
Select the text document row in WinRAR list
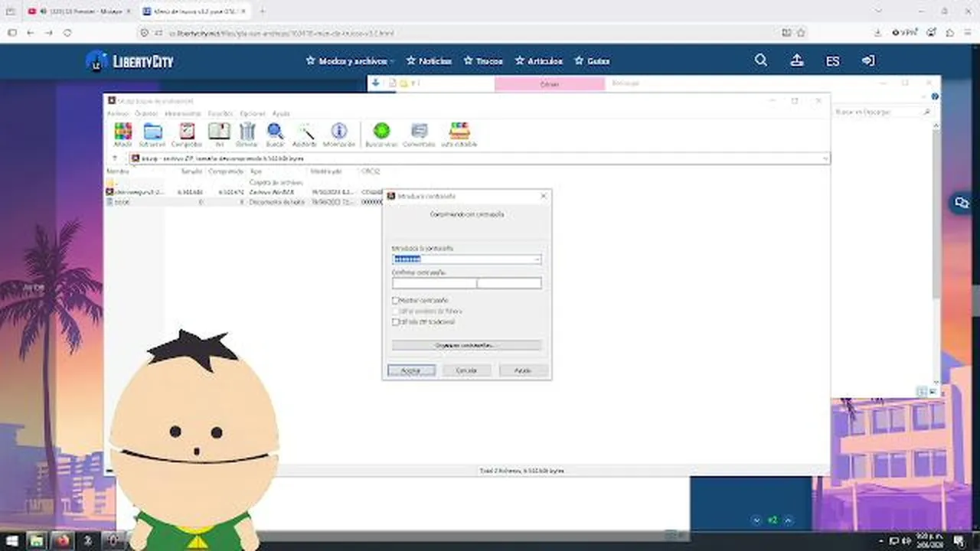(243, 202)
